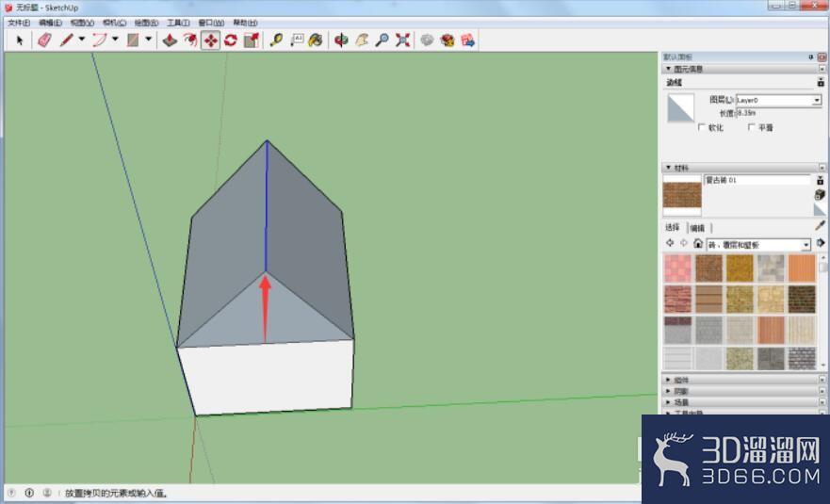Collapse the Materials (材料) panel section
The height and width of the screenshot is (504, 830).
click(669, 168)
